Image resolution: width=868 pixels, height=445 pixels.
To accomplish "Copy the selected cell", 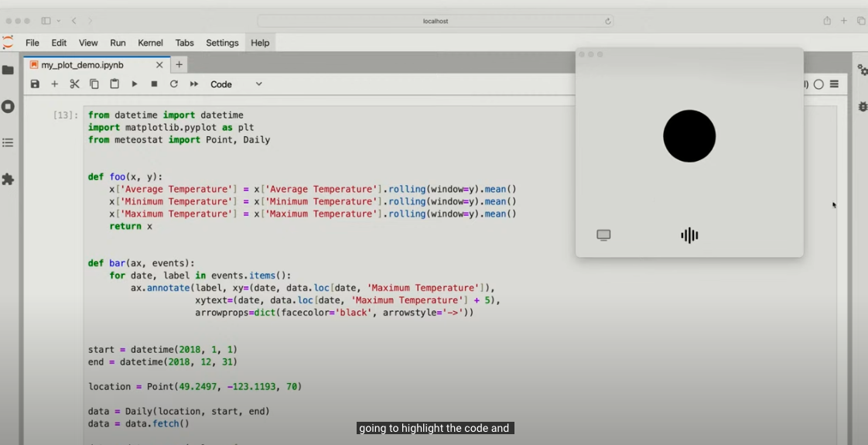I will pos(94,84).
